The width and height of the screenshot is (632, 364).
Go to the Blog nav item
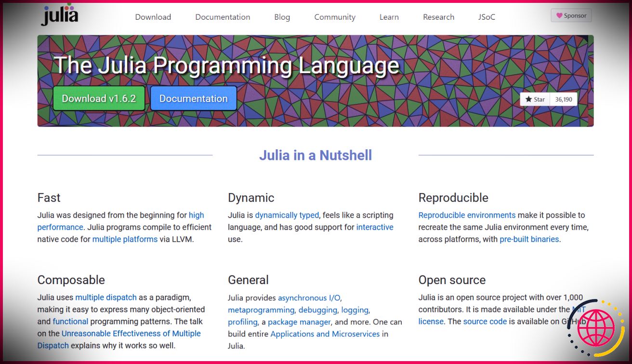tap(282, 17)
